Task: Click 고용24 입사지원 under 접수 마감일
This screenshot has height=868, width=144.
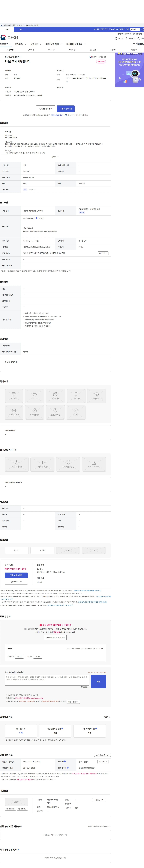Action: click(16, 575)
